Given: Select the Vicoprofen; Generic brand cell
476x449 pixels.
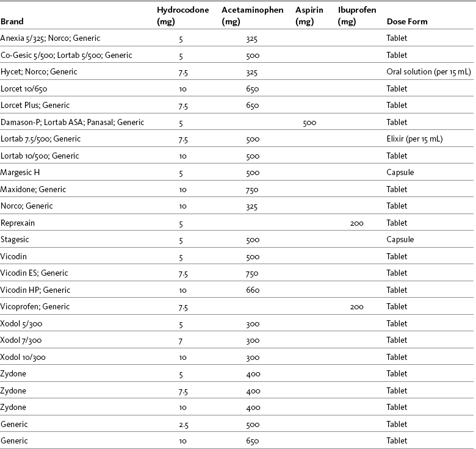Looking at the screenshot, I should click(x=35, y=306).
